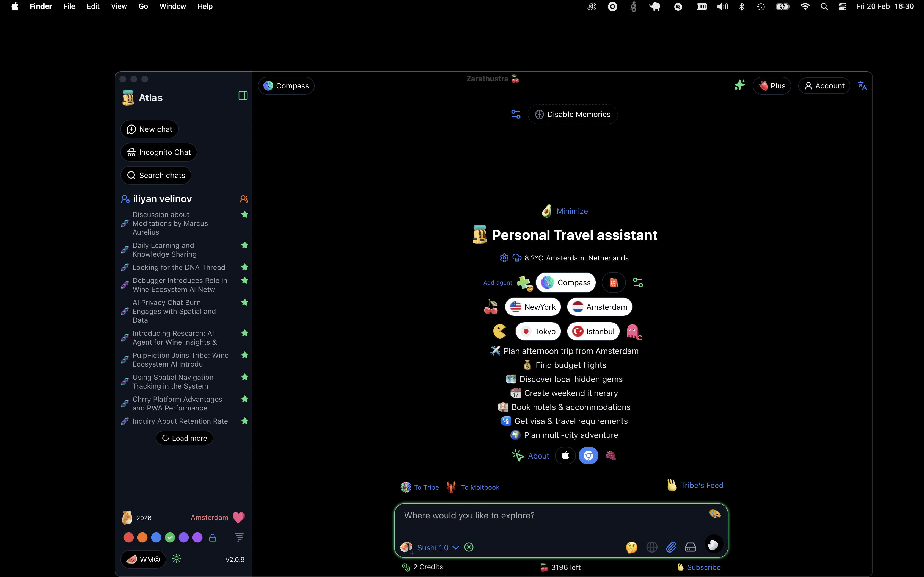Open the Go menu

point(143,7)
